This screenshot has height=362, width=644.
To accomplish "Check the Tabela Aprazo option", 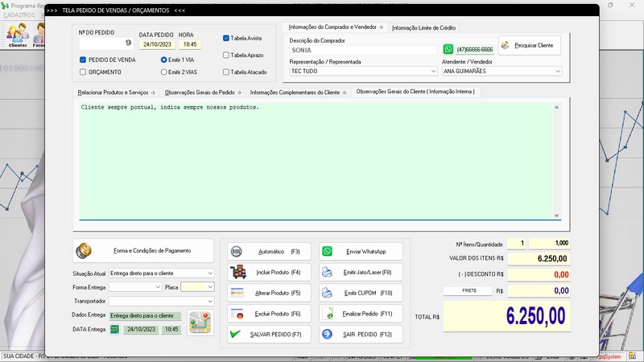I will click(226, 55).
